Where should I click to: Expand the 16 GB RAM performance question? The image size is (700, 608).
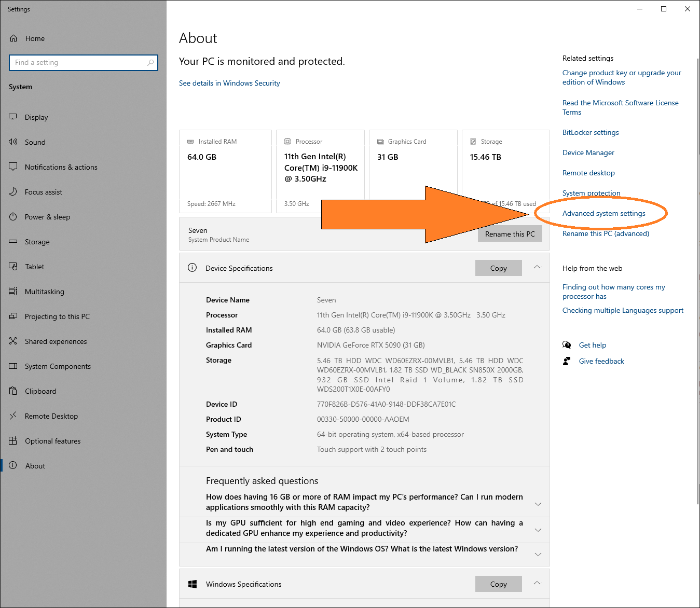pyautogui.click(x=538, y=504)
